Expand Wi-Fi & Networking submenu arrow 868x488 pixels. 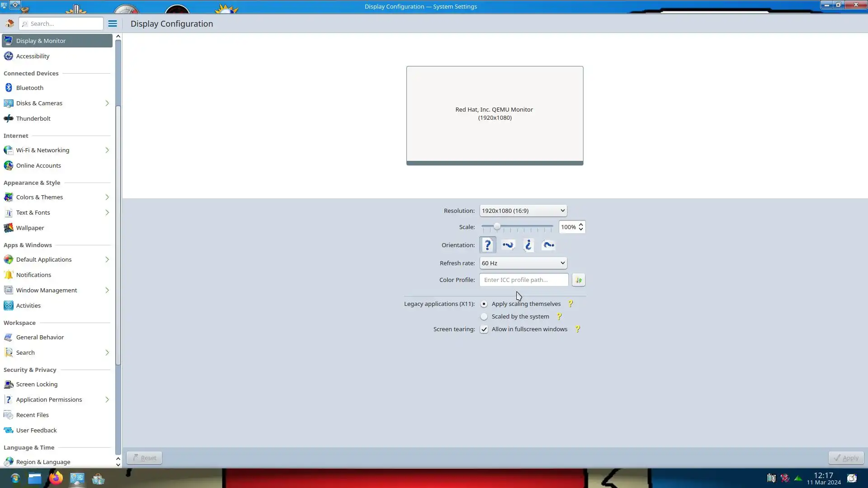[107, 150]
